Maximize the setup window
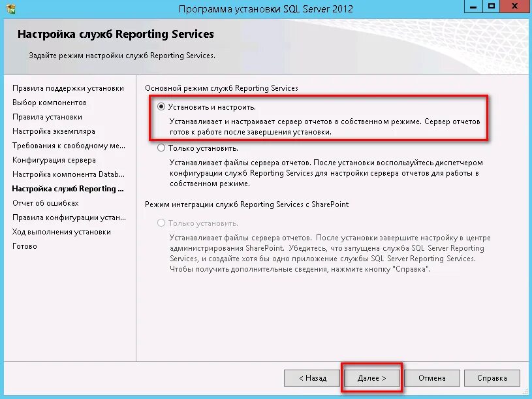This screenshot has width=532, height=399. click(x=492, y=7)
